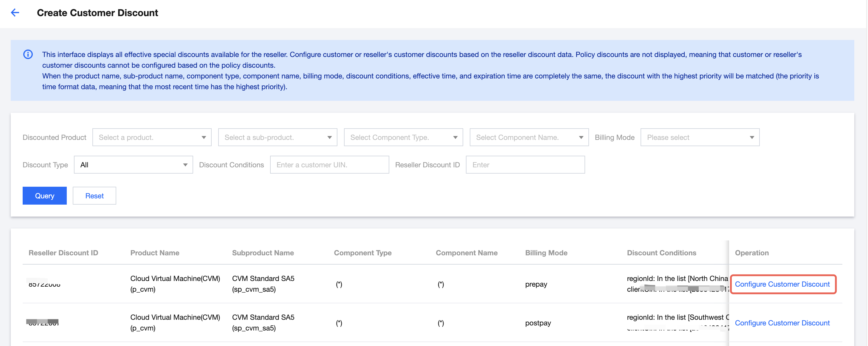Click the Operation column header
The image size is (868, 346).
click(x=751, y=253)
